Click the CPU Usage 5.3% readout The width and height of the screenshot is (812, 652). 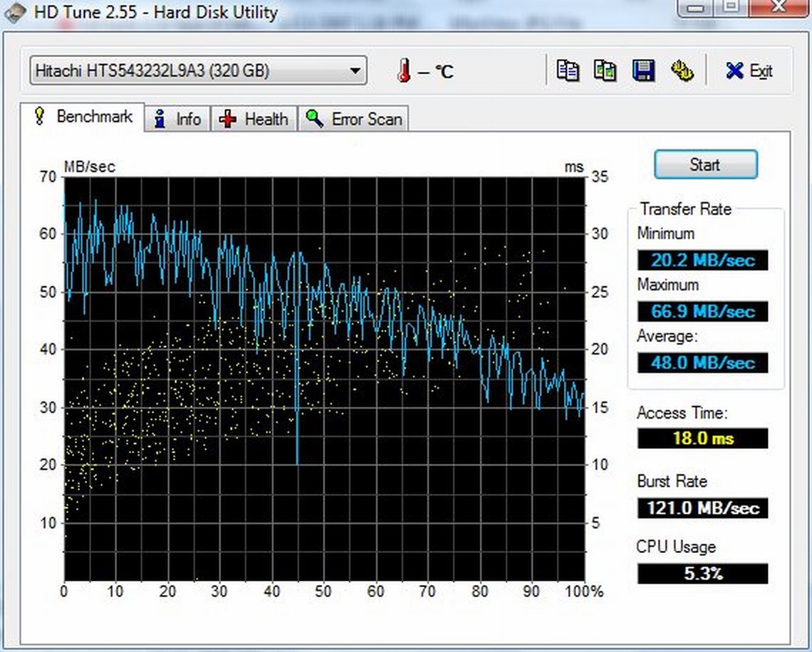pos(702,574)
